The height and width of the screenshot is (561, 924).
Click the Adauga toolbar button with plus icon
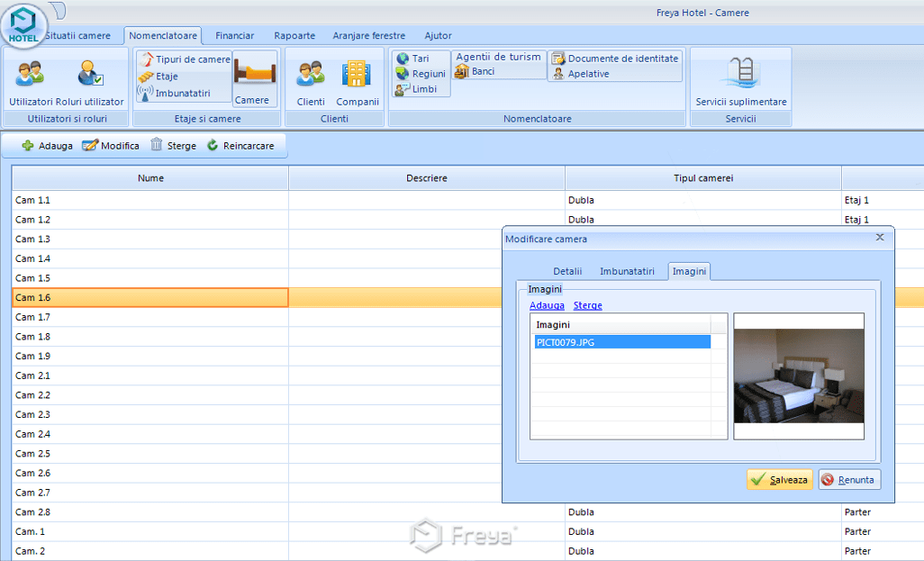(47, 146)
